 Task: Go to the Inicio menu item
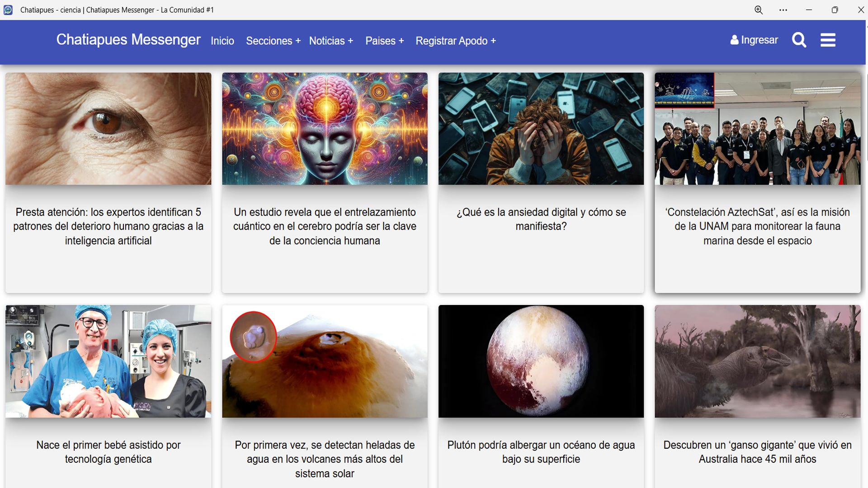point(222,41)
